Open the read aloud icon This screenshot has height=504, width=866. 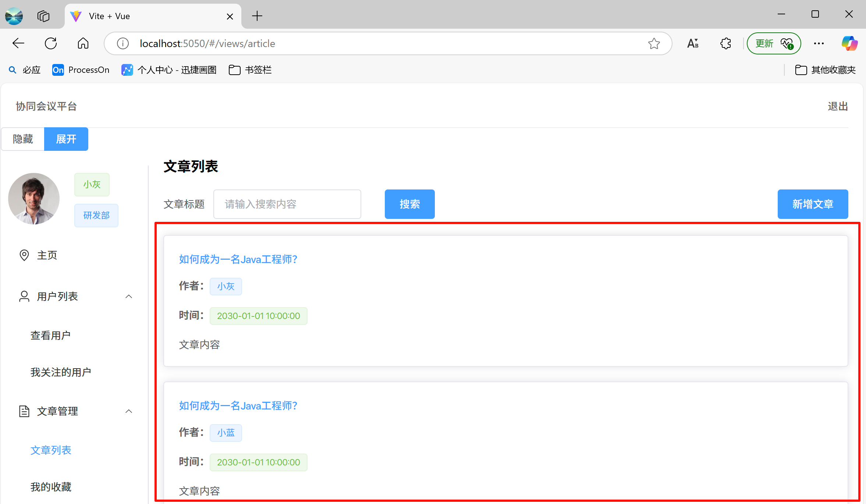point(693,43)
